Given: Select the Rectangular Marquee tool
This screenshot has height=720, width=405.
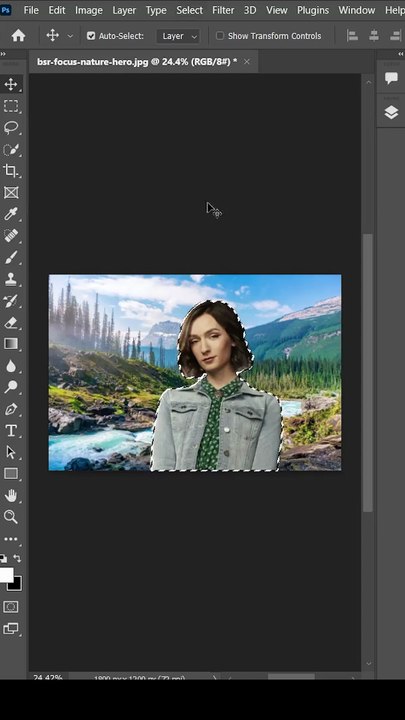Looking at the screenshot, I should (11, 106).
